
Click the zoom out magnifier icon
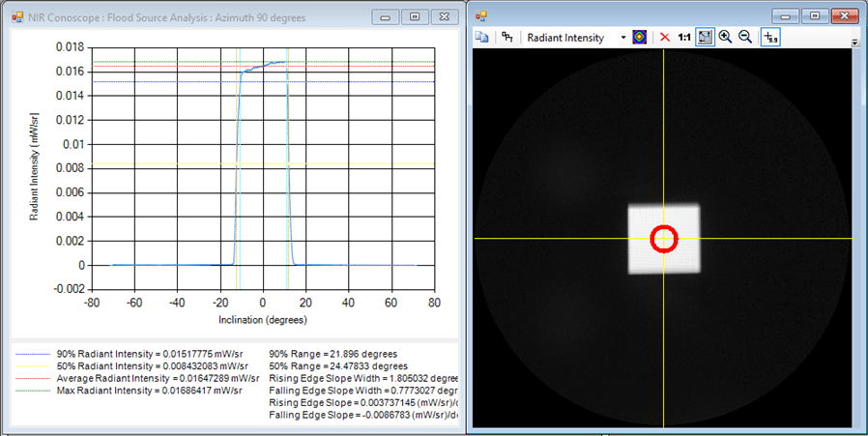745,38
